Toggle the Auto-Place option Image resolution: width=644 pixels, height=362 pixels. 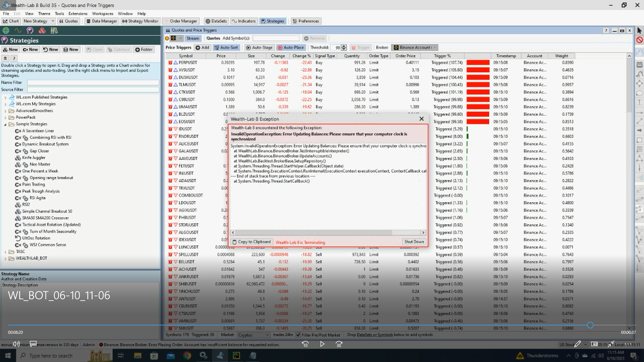pos(291,47)
